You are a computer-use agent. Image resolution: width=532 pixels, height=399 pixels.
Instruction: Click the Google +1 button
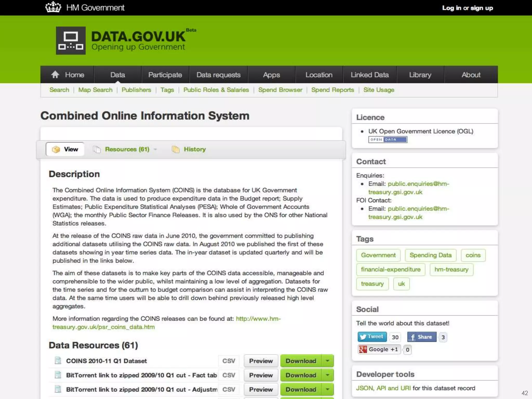pos(379,349)
